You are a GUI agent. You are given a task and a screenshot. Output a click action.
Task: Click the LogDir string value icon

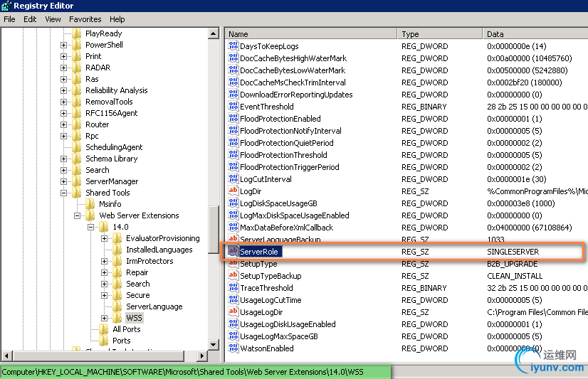click(233, 191)
